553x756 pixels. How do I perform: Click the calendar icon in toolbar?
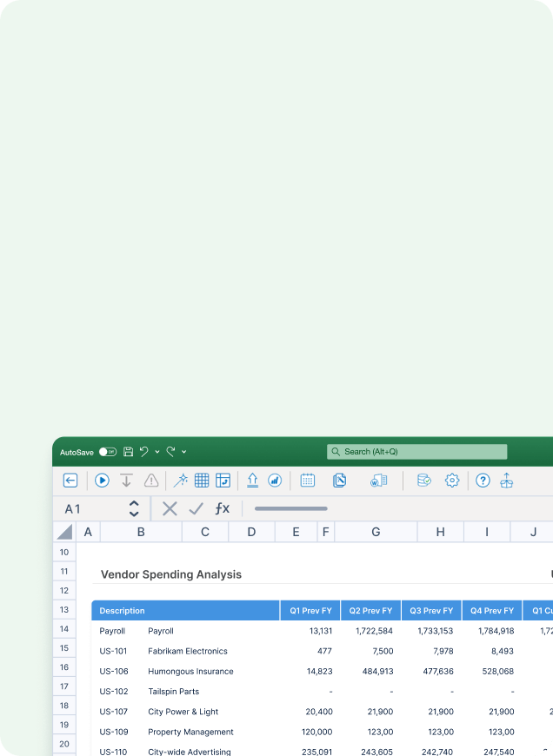point(308,481)
